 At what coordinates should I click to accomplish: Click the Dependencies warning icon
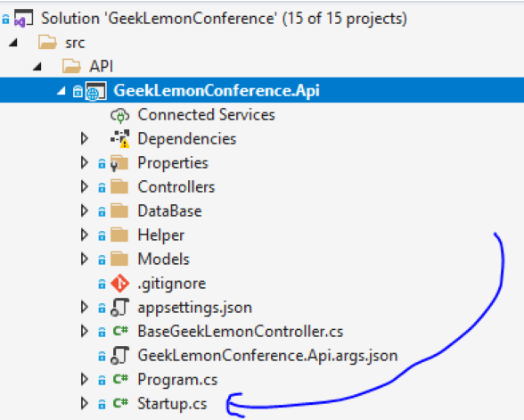pyautogui.click(x=120, y=139)
